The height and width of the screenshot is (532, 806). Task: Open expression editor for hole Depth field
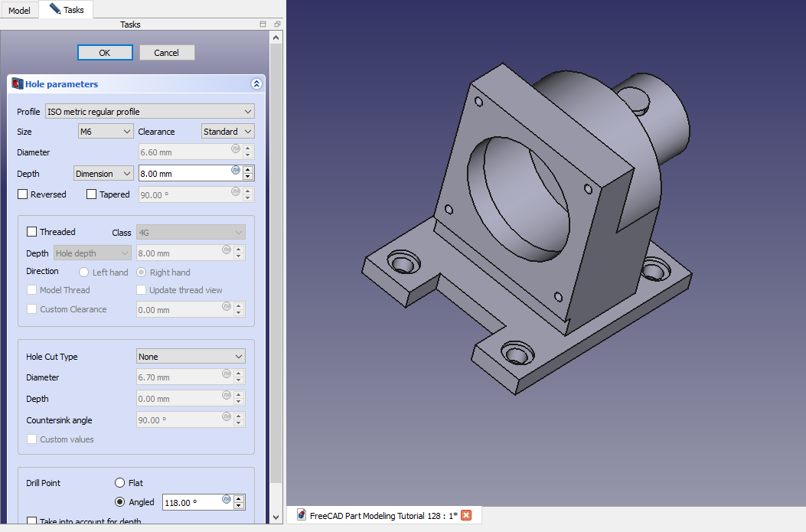pos(236,170)
